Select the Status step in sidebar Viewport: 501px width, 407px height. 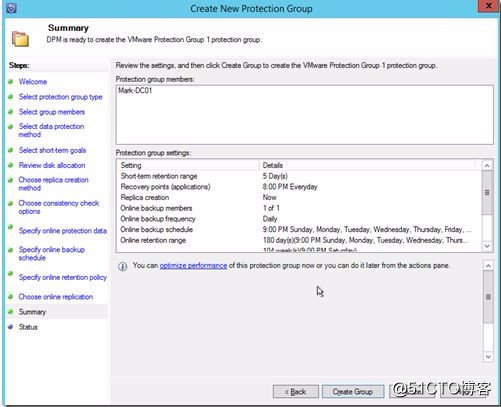pos(28,327)
